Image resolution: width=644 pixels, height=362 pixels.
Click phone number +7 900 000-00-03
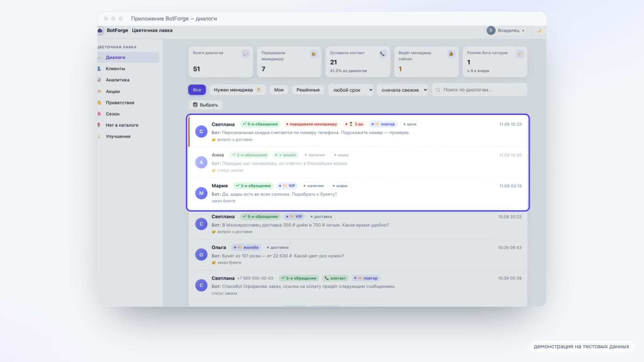255,278
